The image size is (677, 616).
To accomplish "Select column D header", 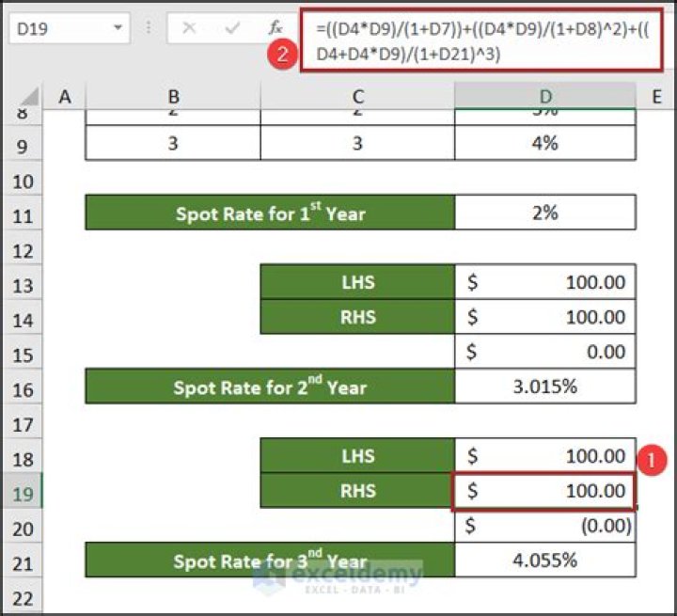I will tap(544, 95).
